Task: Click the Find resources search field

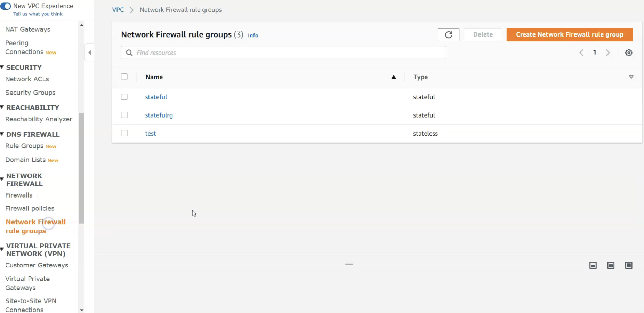Action: pyautogui.click(x=283, y=53)
